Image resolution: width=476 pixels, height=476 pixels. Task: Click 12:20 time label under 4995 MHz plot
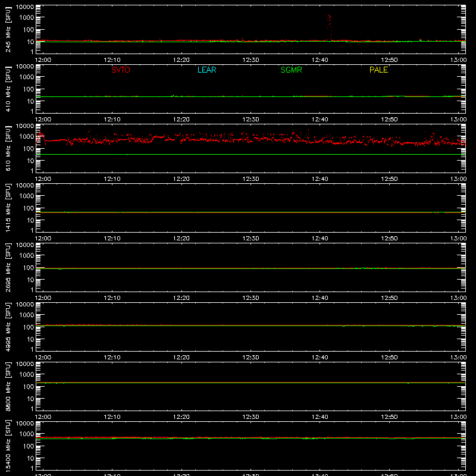click(181, 358)
